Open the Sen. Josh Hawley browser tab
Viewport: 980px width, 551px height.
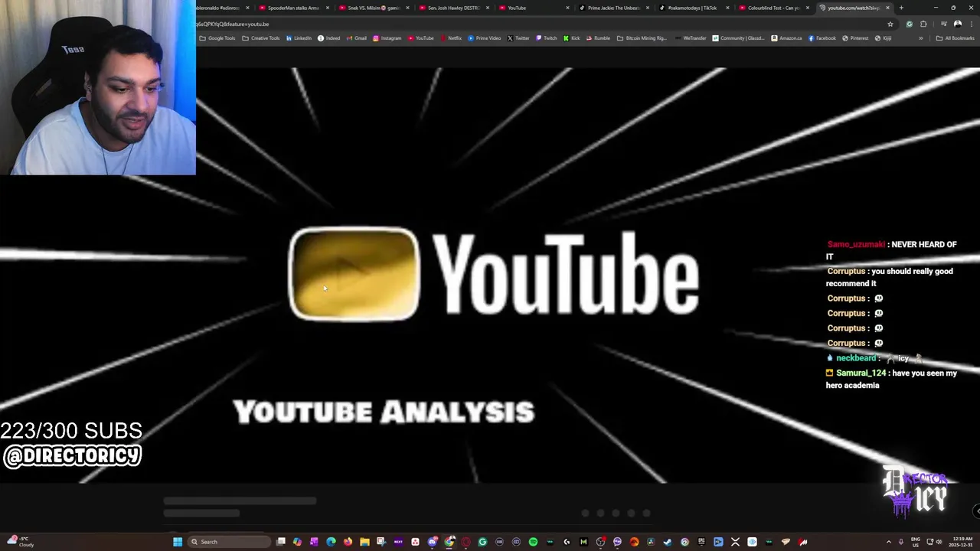[453, 8]
